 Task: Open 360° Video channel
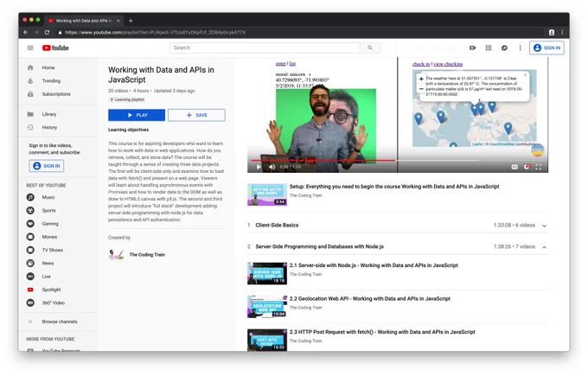tap(54, 303)
